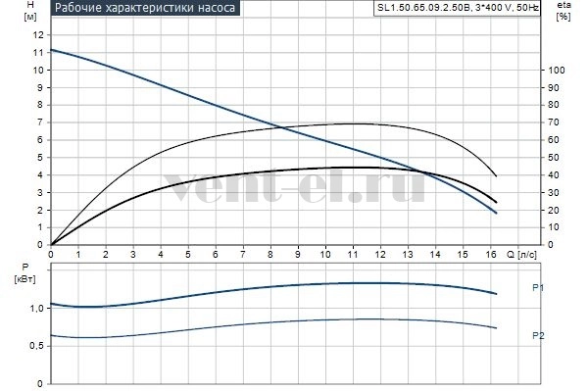Click the 'P [кВт]' axis label
This screenshot has height=391, width=588.
click(x=24, y=273)
